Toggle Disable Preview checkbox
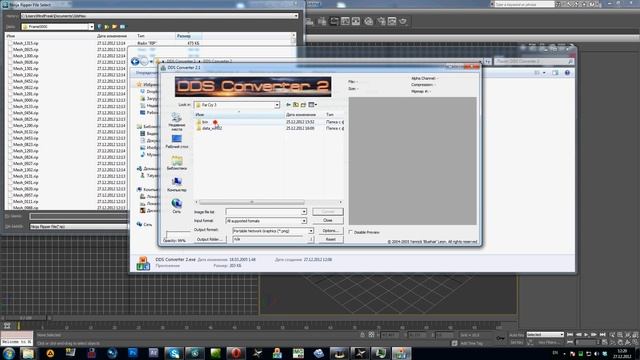The width and height of the screenshot is (640, 360). coord(351,232)
